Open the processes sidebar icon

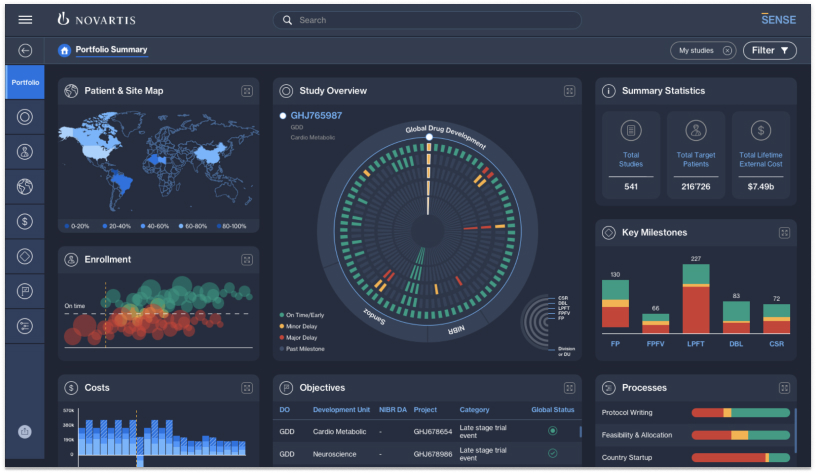click(25, 325)
